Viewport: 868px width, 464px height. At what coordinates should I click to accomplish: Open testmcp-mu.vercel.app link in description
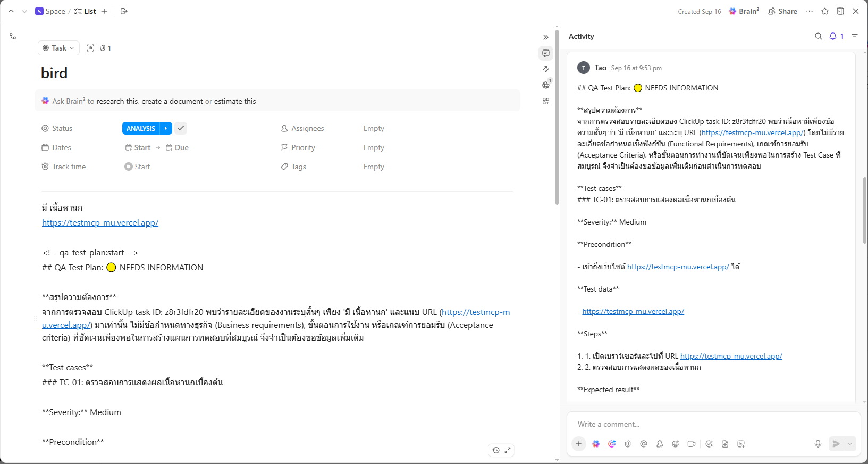pos(100,223)
